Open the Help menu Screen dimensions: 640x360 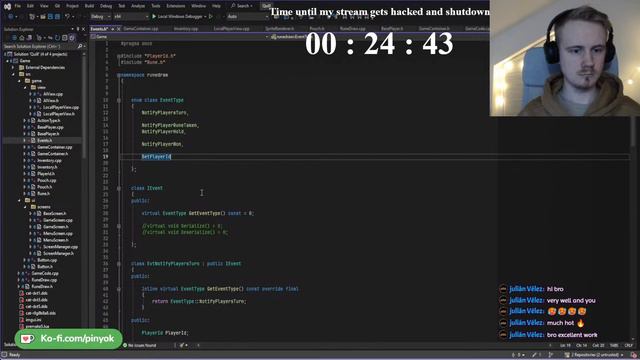pyautogui.click(x=216, y=6)
